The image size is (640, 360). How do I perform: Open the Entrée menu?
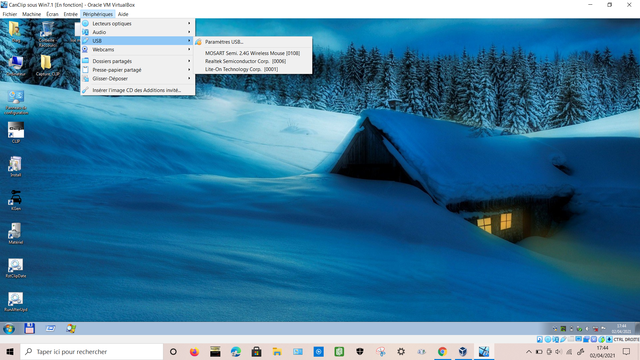click(x=71, y=14)
